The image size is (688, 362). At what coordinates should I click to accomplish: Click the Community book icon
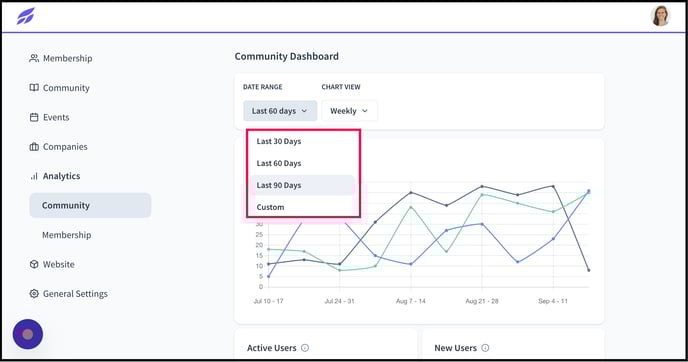34,88
